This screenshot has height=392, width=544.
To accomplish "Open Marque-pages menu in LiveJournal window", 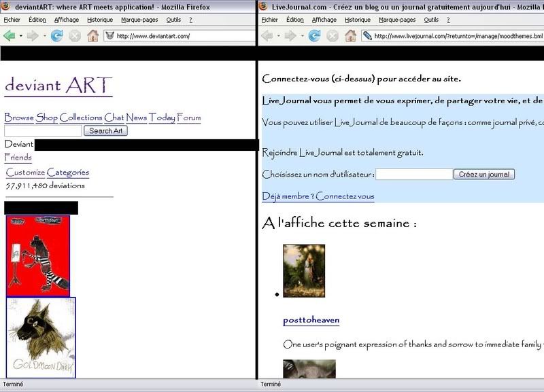I will click(x=397, y=20).
